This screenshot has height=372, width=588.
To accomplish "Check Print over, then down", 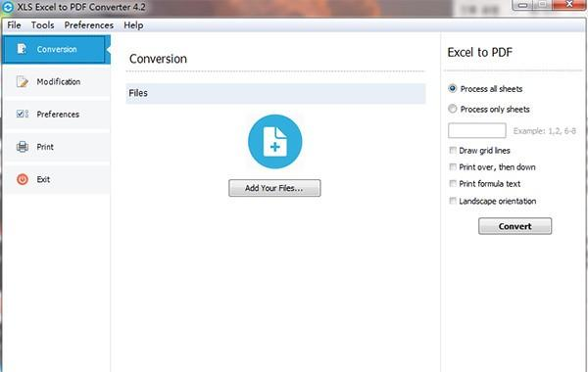I will click(453, 167).
